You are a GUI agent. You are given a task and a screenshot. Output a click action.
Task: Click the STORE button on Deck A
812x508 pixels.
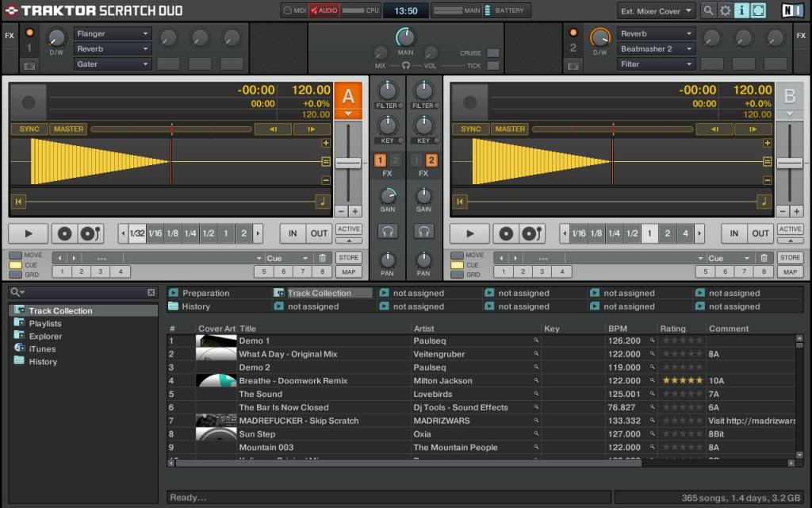coord(348,258)
